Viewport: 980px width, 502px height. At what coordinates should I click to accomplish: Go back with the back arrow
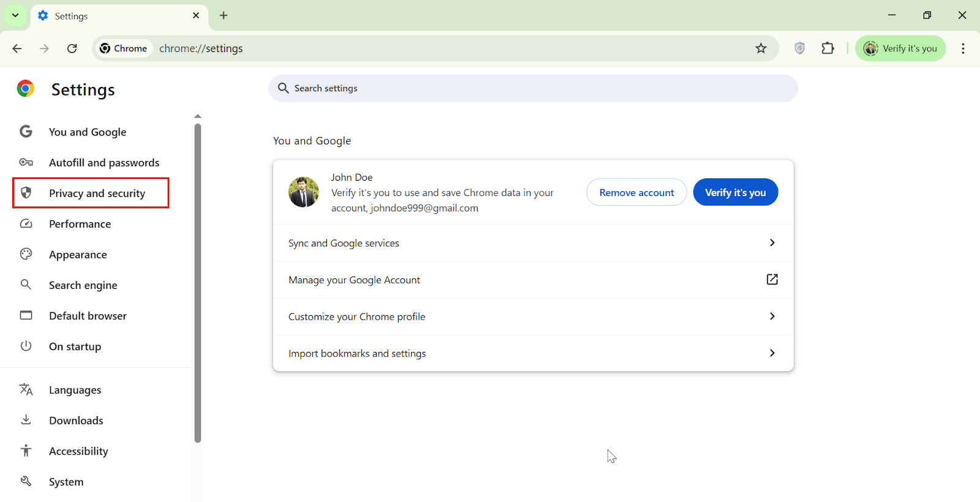tap(17, 48)
